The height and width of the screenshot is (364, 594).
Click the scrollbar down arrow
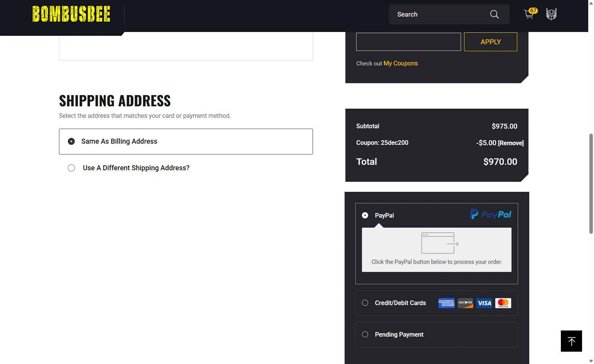click(x=591, y=361)
